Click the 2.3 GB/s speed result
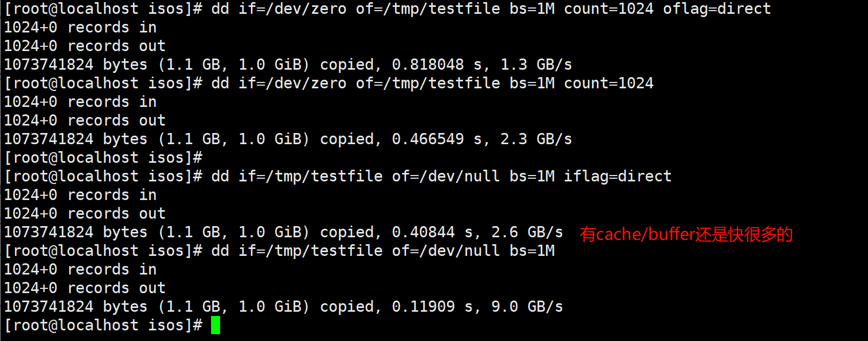This screenshot has height=341, width=868. click(536, 139)
